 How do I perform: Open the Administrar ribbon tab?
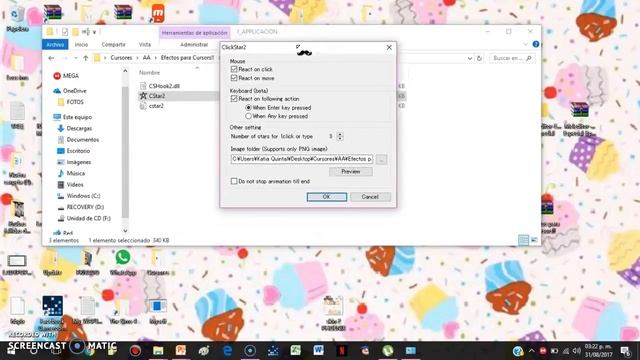tap(194, 44)
